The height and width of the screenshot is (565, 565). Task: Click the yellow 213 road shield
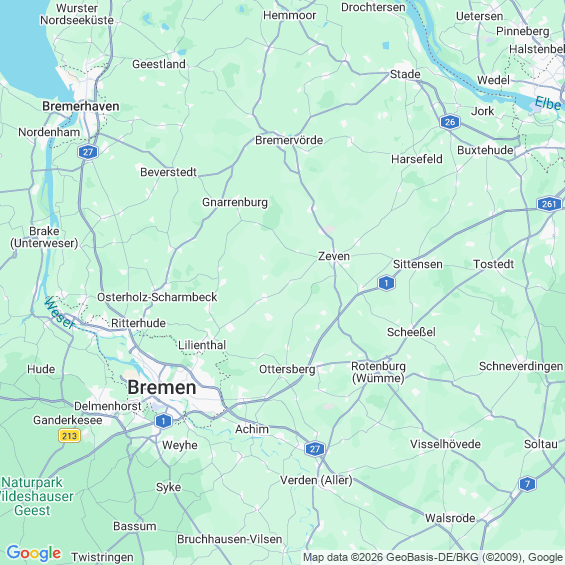tap(69, 436)
